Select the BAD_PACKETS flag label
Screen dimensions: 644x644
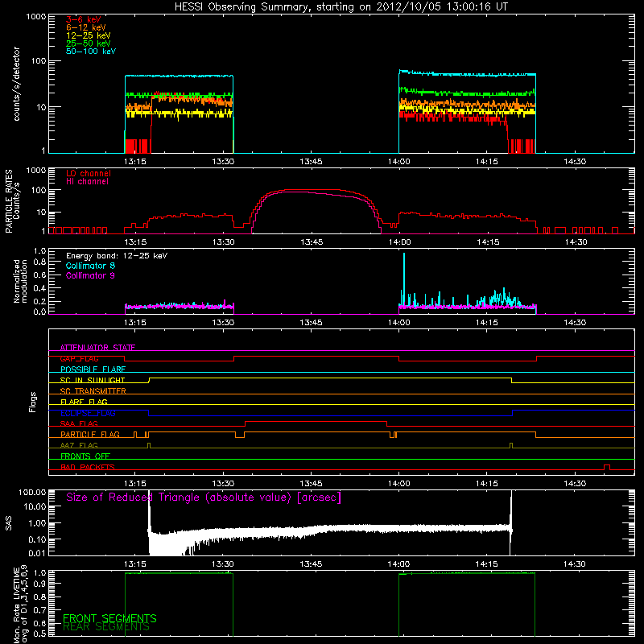click(88, 467)
